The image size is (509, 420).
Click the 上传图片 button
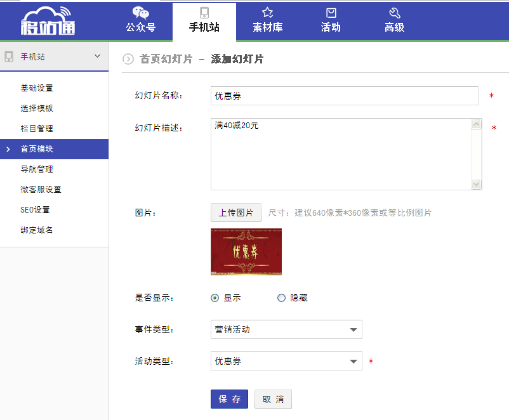[x=236, y=213]
